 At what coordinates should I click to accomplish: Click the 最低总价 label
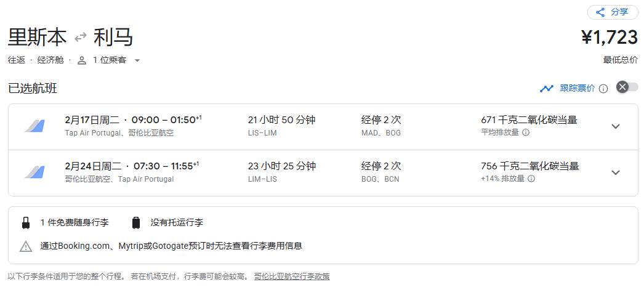click(x=621, y=60)
